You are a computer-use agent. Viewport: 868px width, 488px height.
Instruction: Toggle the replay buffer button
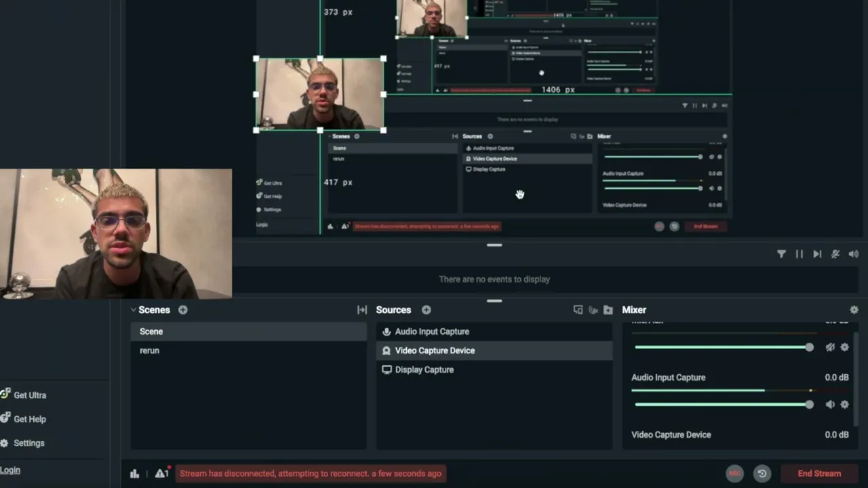tap(762, 474)
